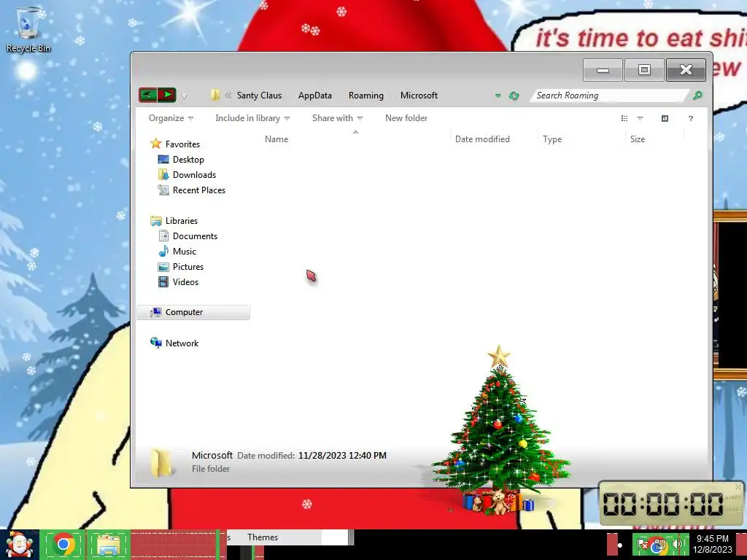
Task: Click the 00:00:00 timer gadget display
Action: (663, 504)
